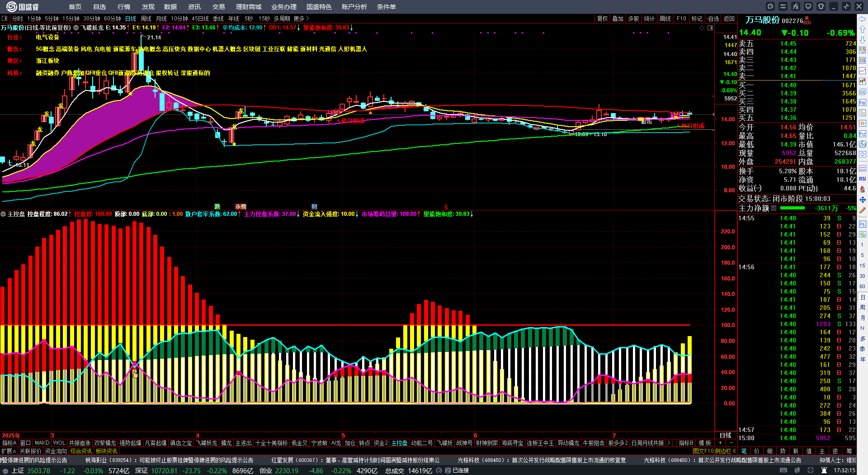
Task: Open the 交易 menu
Action: coord(219,7)
